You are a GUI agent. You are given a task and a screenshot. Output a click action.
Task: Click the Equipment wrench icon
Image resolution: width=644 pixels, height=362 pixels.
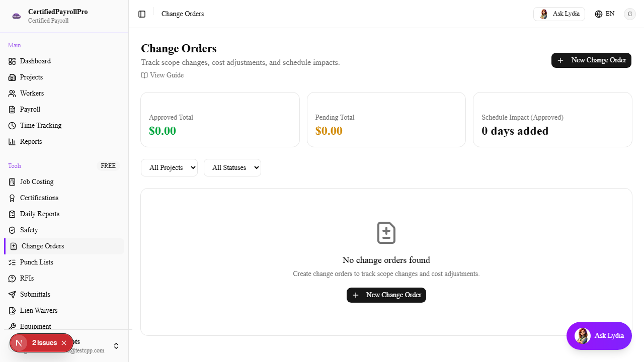12,326
